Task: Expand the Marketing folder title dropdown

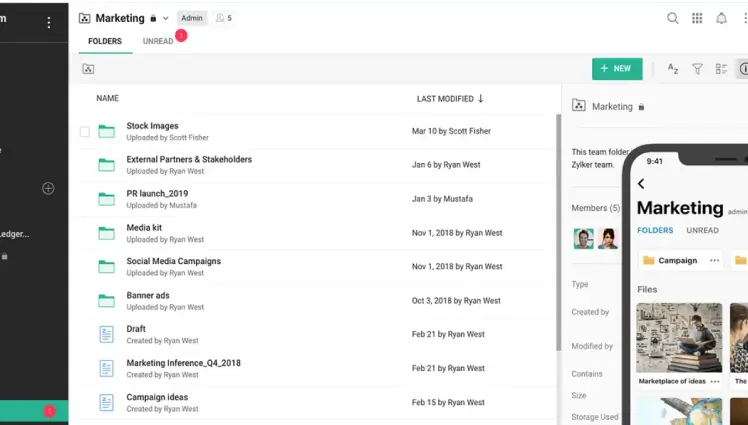Action: (166, 18)
